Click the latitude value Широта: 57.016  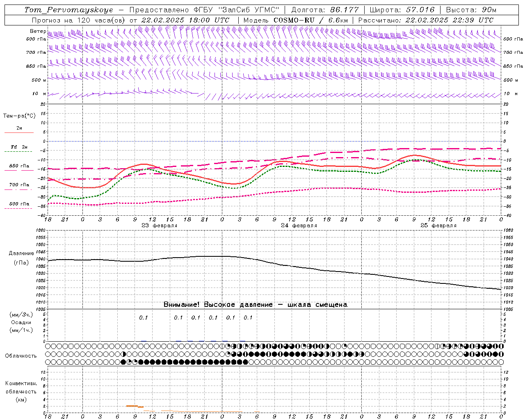[x=402, y=10]
